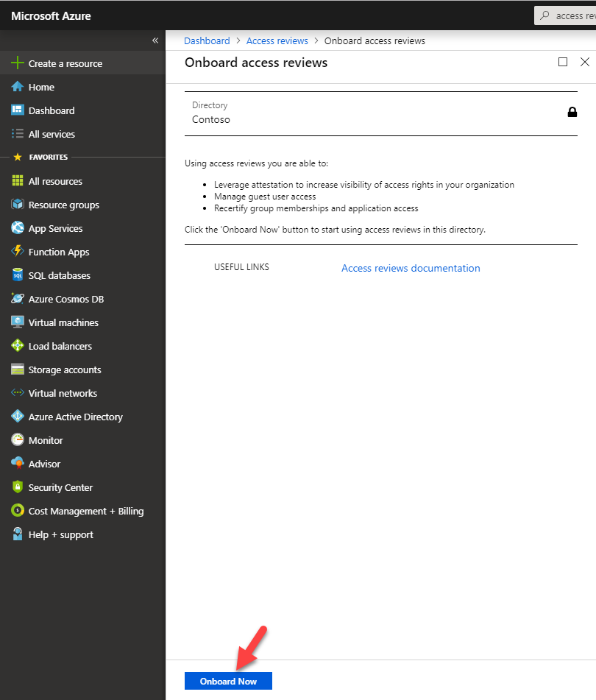This screenshot has height=700, width=596.
Task: Open Cost Management + Billing entry
Action: (82, 511)
